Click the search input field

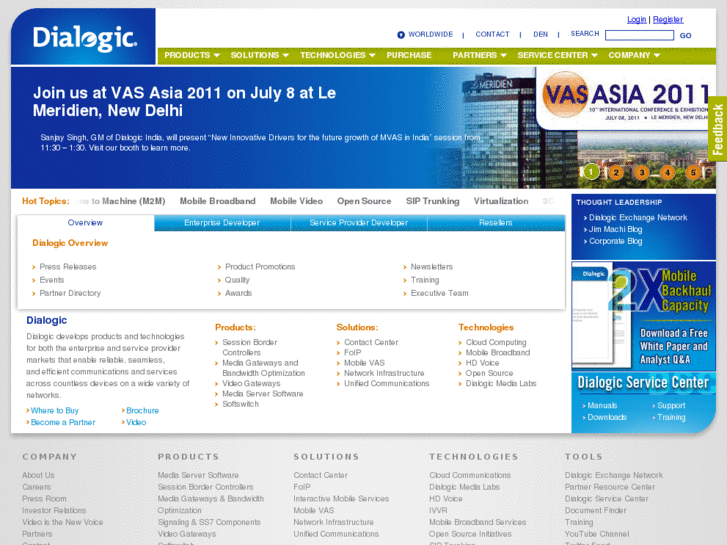click(x=639, y=35)
